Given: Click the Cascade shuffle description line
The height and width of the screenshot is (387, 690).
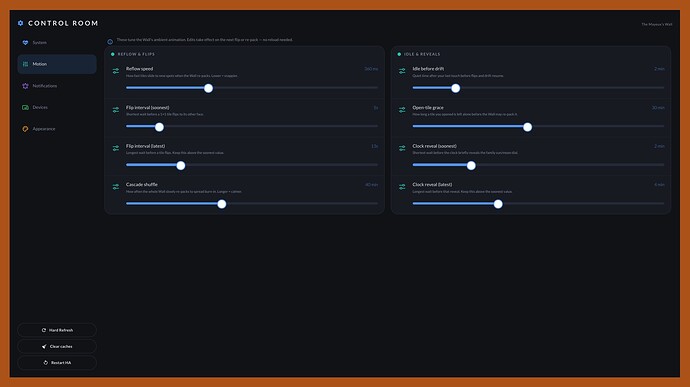Looking at the screenshot, I should coord(184,192).
